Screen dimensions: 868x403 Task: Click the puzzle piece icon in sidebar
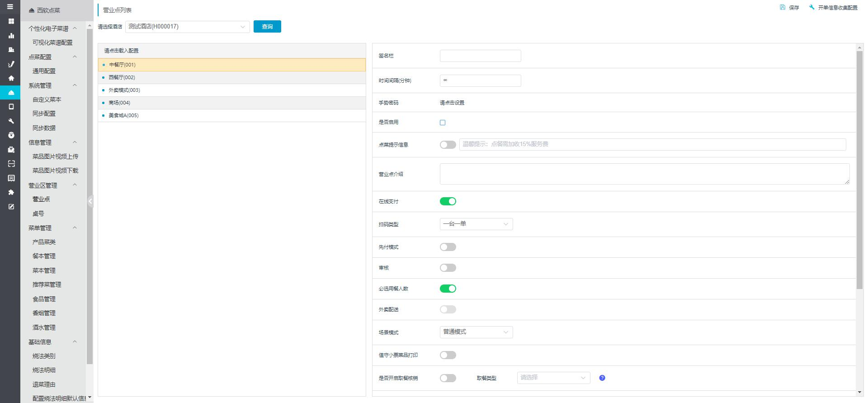11,192
